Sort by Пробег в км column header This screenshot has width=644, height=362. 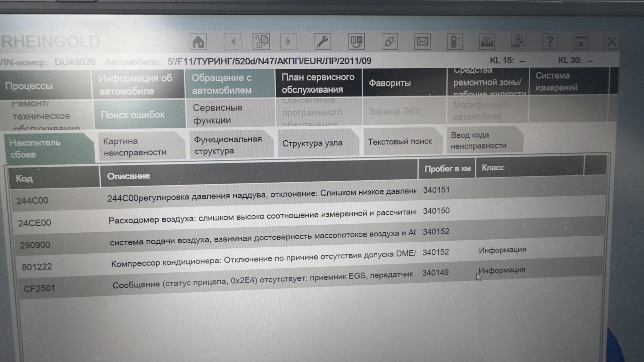447,169
